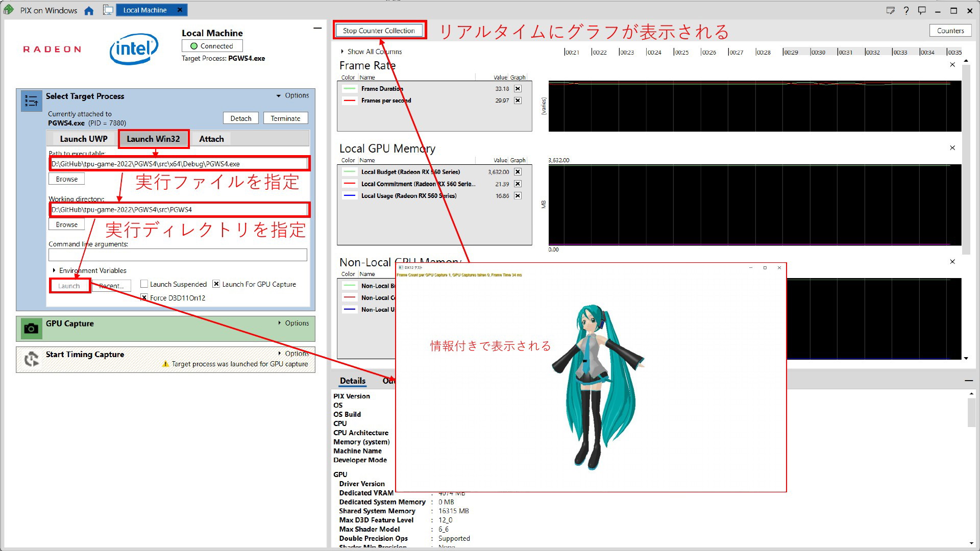Screen dimensions: 980x551
Task: Click Frames per second red color swatch
Action: 350,101
